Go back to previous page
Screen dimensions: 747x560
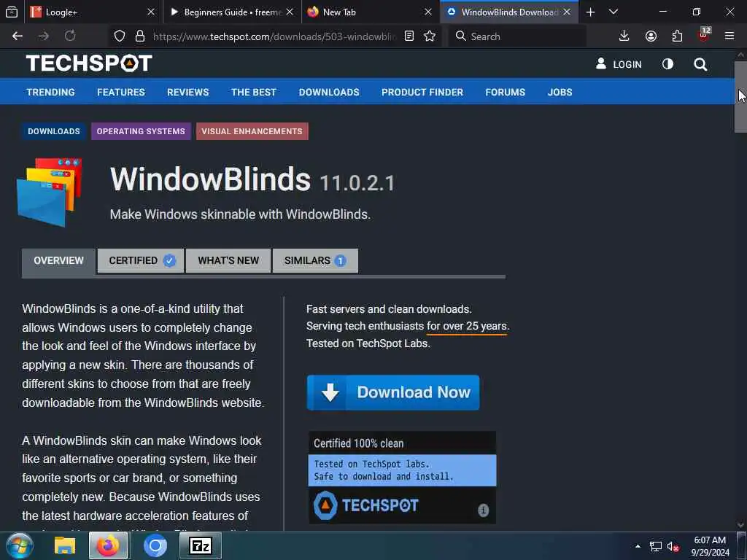pos(18,36)
